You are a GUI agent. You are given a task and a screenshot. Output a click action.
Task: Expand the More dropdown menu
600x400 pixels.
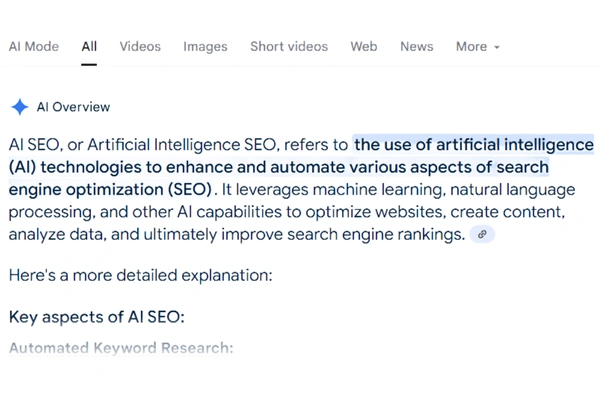[477, 46]
